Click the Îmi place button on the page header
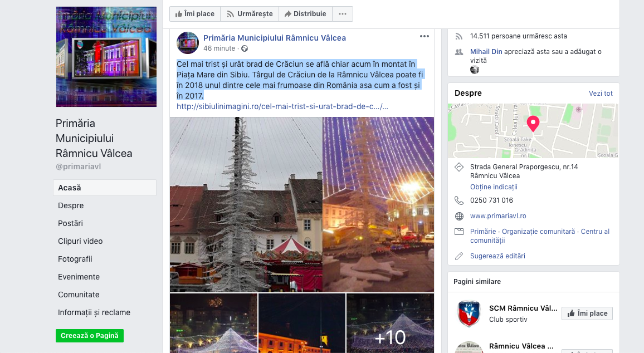This screenshot has height=353, width=644. pyautogui.click(x=194, y=14)
